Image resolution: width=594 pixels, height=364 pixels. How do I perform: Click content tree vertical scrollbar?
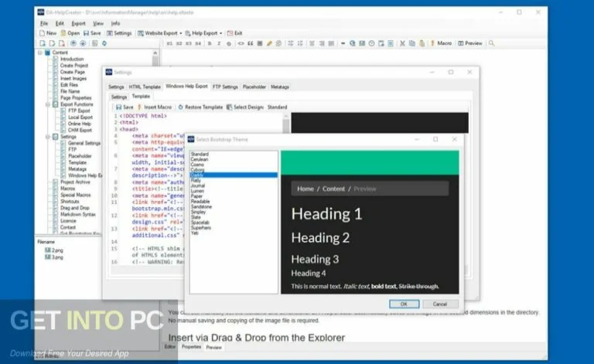click(x=155, y=60)
